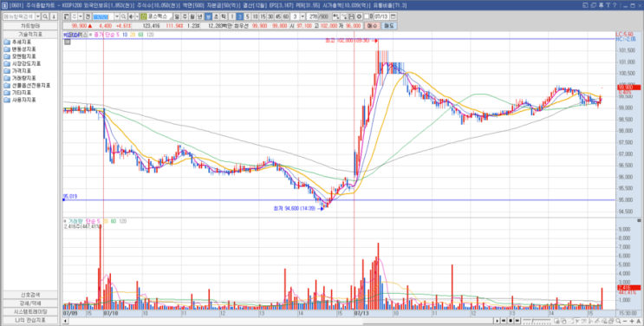
Task: Click the down-arrow icon beside menu search
Action: point(54,16)
